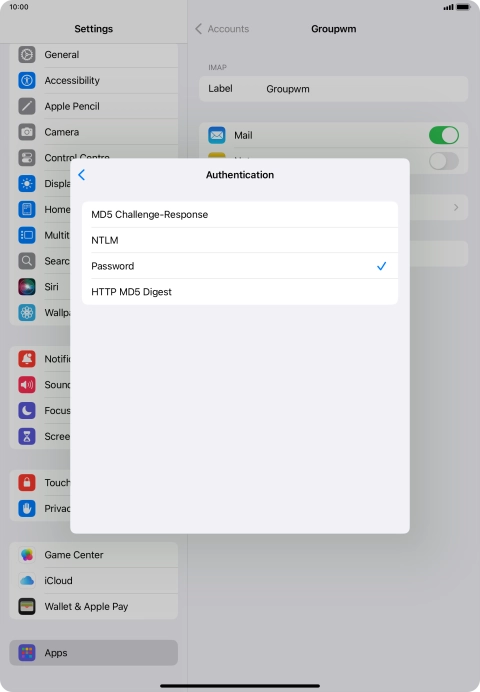The width and height of the screenshot is (480, 692).
Task: Open the Game Center icon
Action: click(x=27, y=555)
